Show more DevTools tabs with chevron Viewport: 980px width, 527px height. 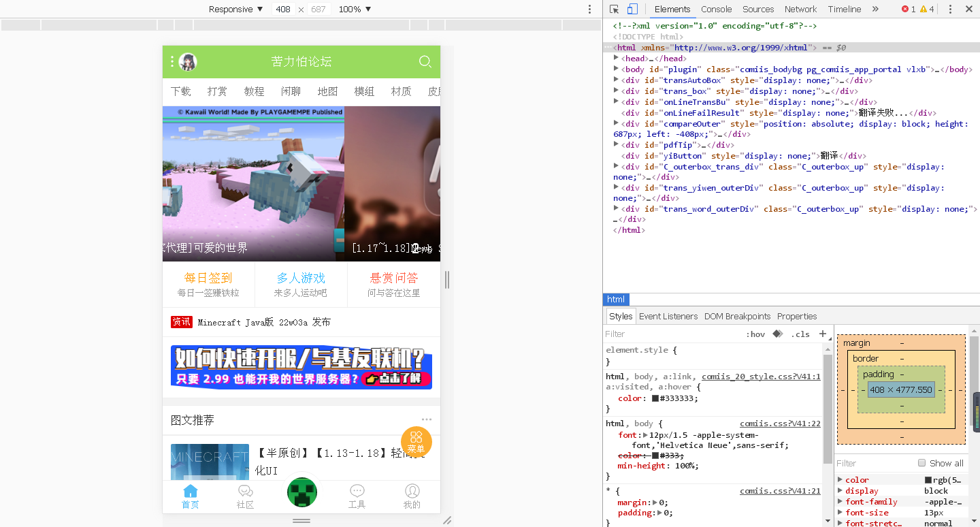pyautogui.click(x=875, y=9)
